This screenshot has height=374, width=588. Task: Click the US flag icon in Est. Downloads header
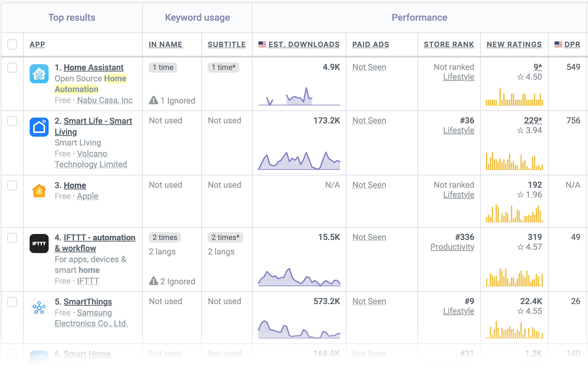pyautogui.click(x=262, y=44)
